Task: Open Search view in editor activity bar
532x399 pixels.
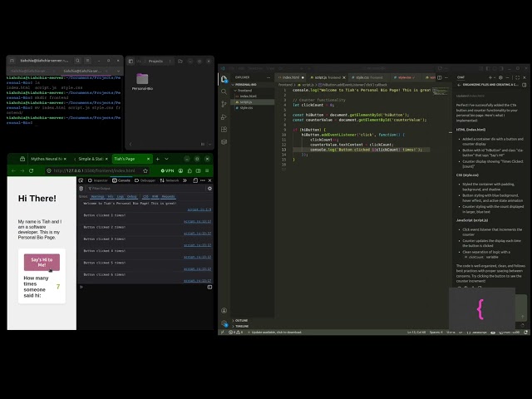Action: (x=224, y=91)
